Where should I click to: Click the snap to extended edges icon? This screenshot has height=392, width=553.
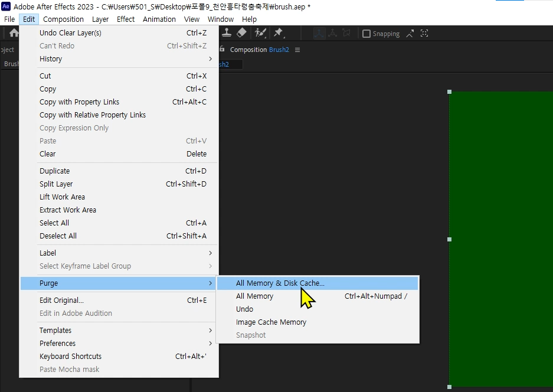click(x=410, y=34)
